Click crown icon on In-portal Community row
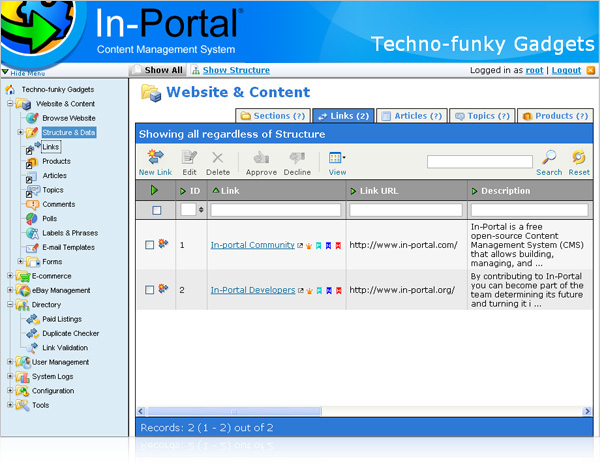Viewport: 600px width, 467px height. pos(309,246)
